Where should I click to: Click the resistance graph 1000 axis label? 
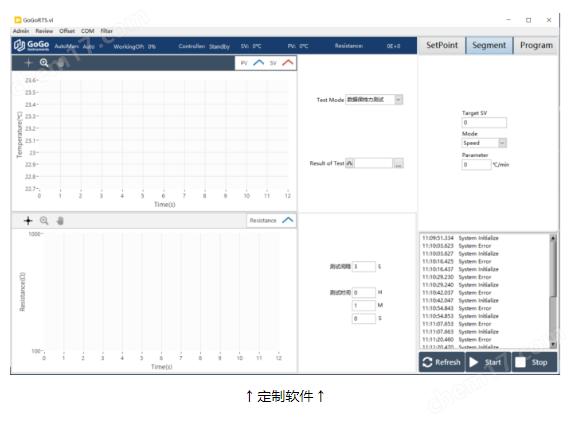(34, 234)
